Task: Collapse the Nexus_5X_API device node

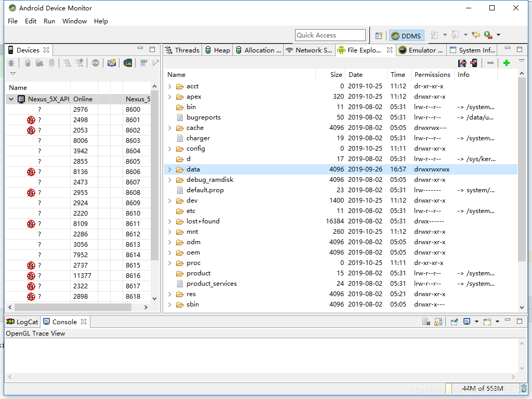Action: [11, 99]
